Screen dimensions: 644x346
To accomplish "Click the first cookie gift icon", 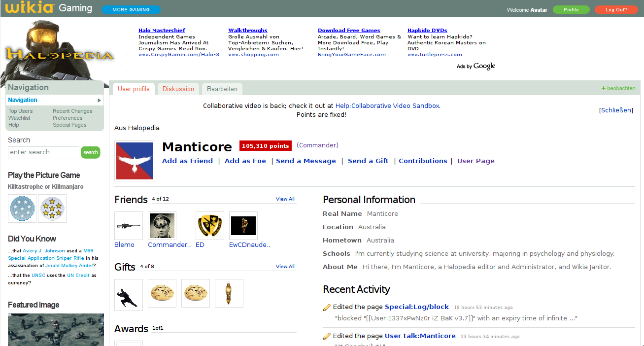I will tap(162, 293).
